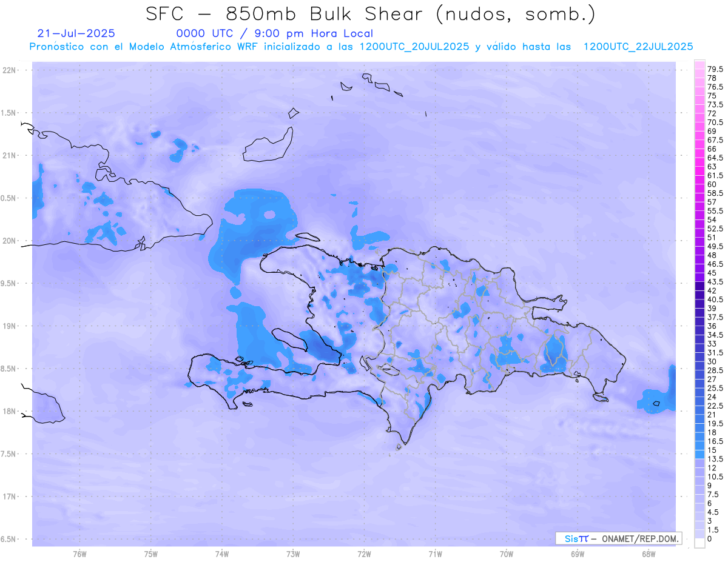This screenshot has height=562, width=728.
Task: Click the 17N latitude label
Action: pyautogui.click(x=10, y=497)
